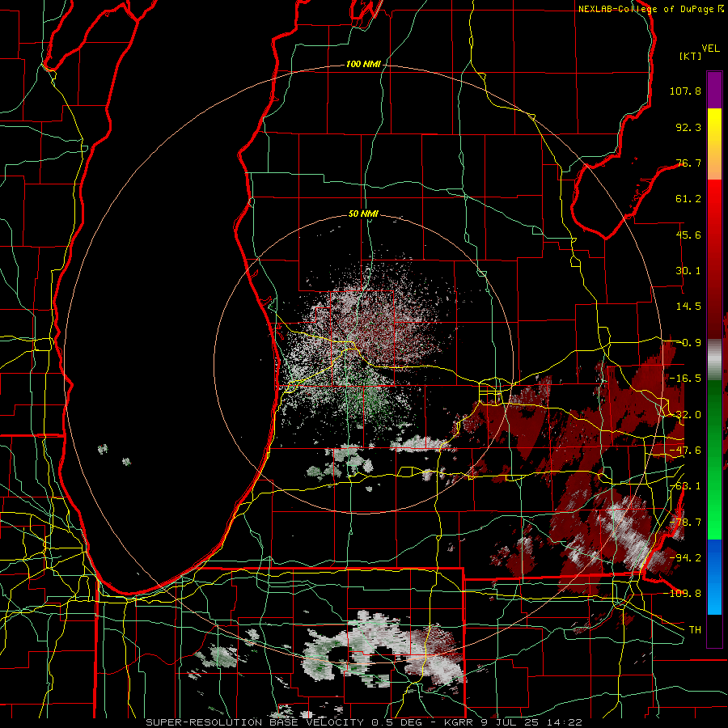The height and width of the screenshot is (728, 728).
Task: Select the 61.2 scale label
Action: tap(688, 199)
